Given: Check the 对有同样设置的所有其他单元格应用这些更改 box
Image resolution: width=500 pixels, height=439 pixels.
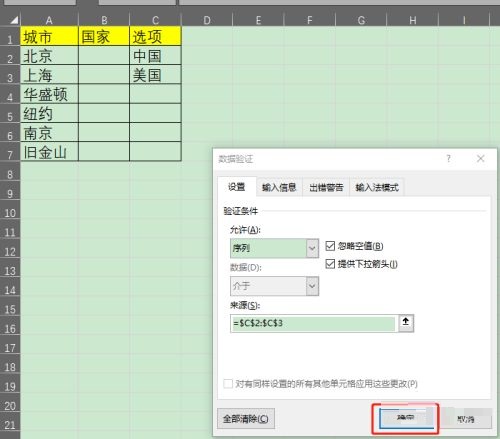Looking at the screenshot, I should click(228, 384).
